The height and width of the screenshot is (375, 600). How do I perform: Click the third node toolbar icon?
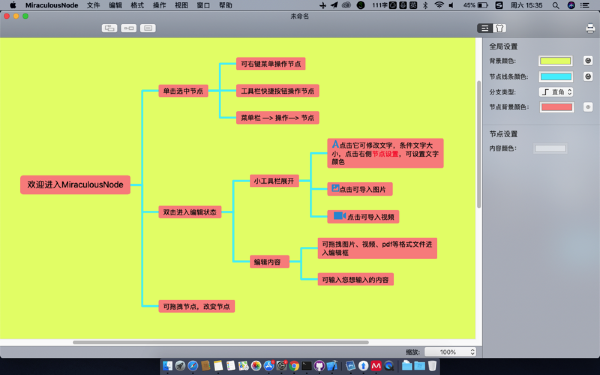pos(148,28)
